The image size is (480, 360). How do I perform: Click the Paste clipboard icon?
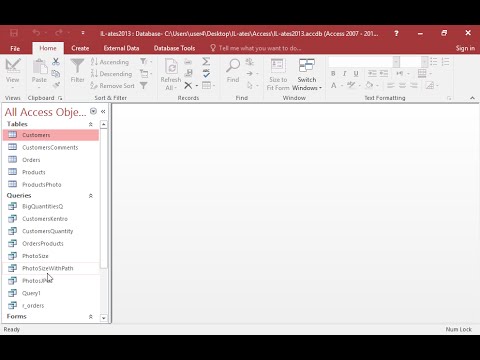click(x=39, y=67)
